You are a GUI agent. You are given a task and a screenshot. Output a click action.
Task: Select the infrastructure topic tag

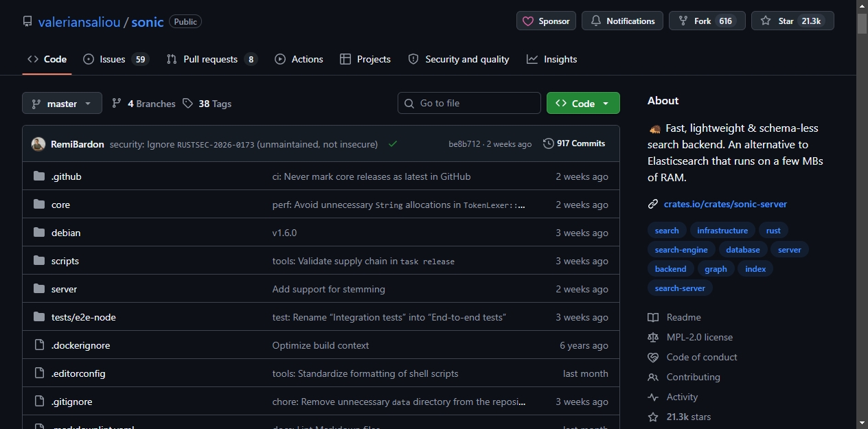(x=722, y=231)
